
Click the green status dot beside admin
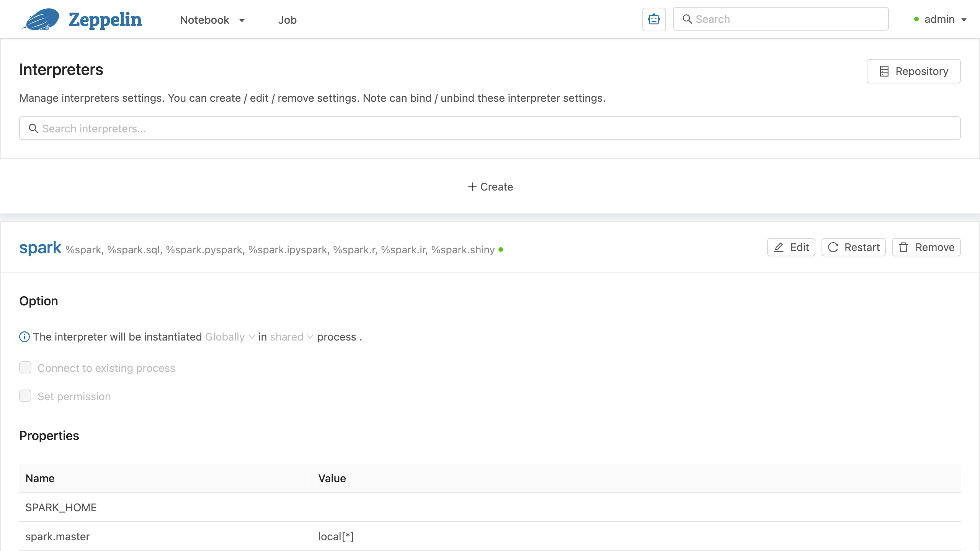[916, 19]
